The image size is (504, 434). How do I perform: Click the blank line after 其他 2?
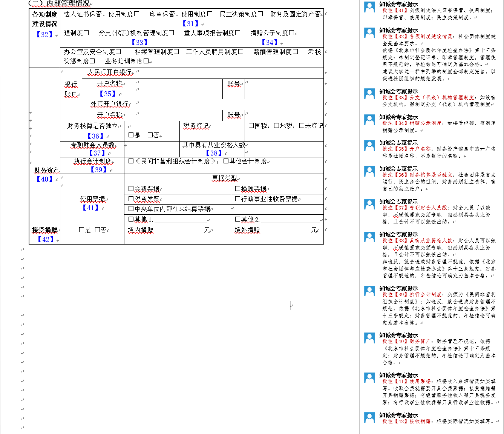[290, 220]
